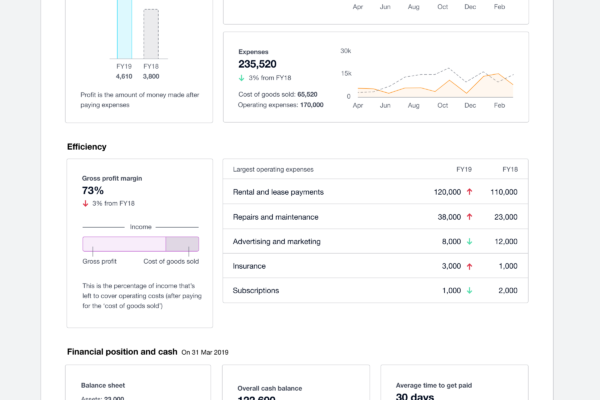
Task: Select the blue FY19 profit bar
Action: point(124,30)
